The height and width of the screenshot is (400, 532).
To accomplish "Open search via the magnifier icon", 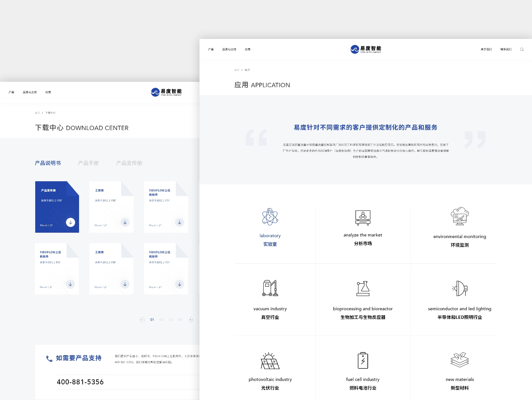I will point(522,49).
